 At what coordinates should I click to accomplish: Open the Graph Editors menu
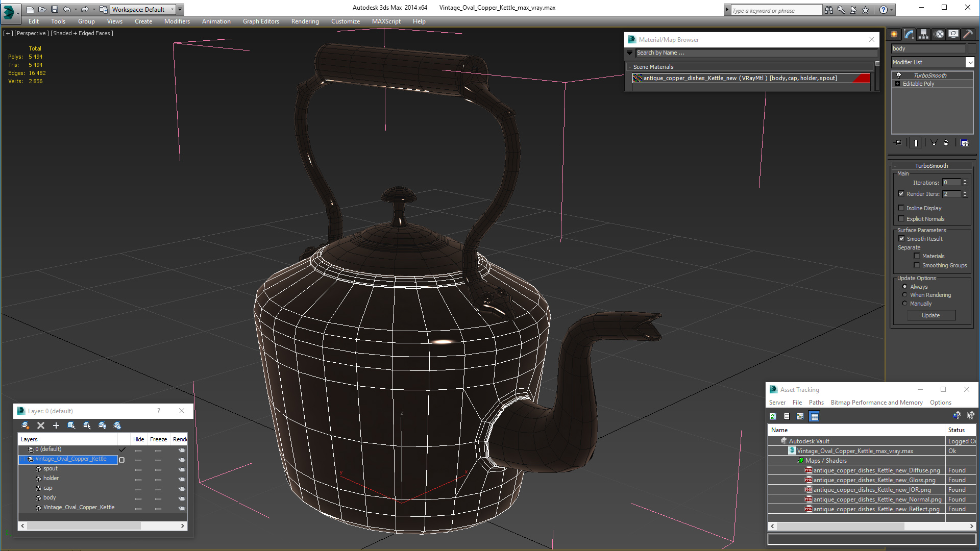click(x=261, y=21)
